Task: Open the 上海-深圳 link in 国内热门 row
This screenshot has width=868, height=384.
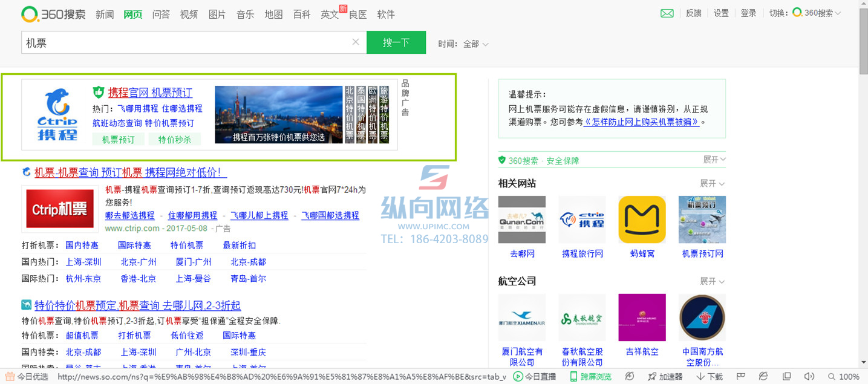Action: pos(83,262)
